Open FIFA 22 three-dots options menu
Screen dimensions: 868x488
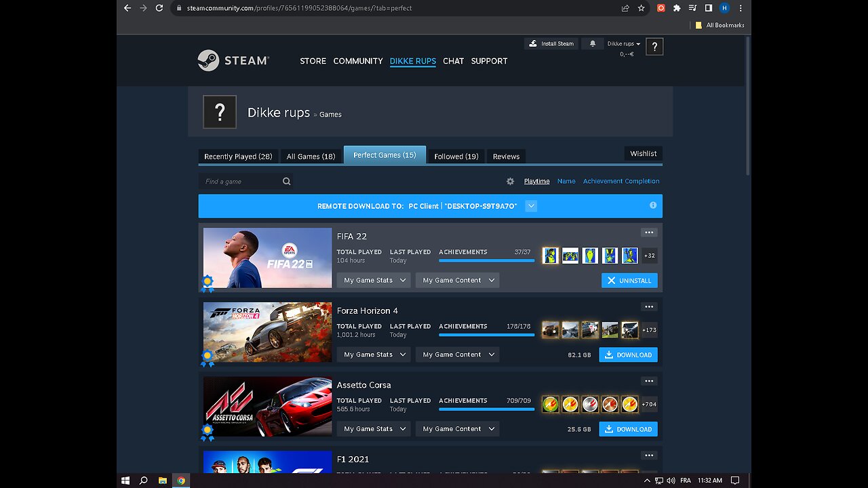(649, 232)
